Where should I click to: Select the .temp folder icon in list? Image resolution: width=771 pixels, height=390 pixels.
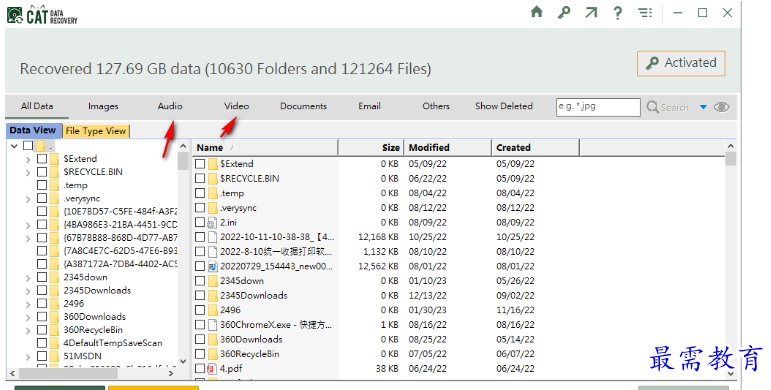(212, 193)
